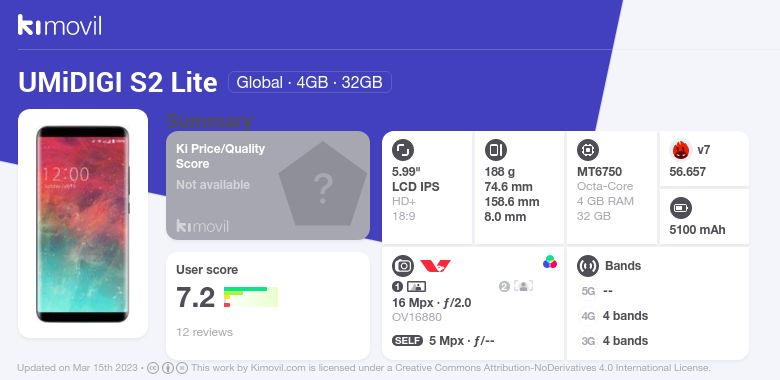Click the MT6750 processor chip icon

coord(587,150)
